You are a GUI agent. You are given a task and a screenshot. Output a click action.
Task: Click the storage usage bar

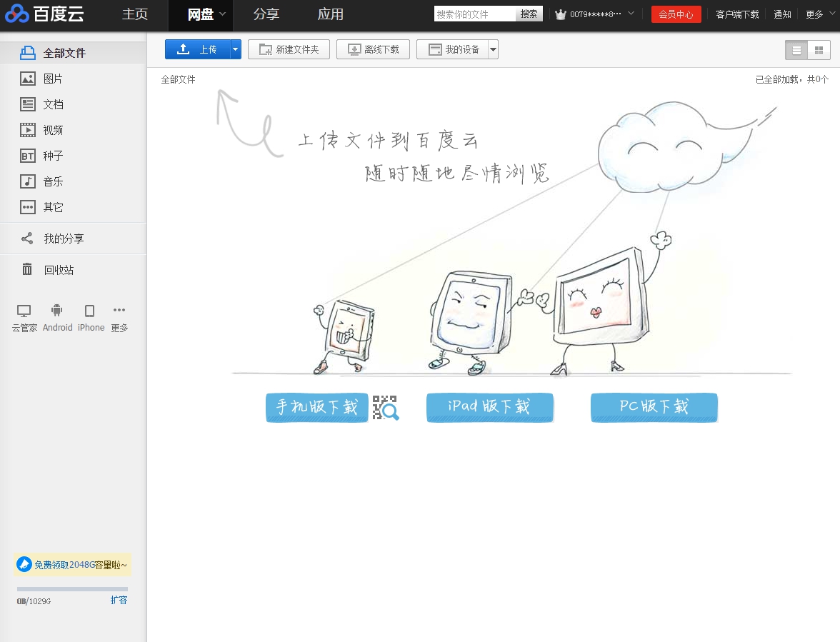[72, 589]
